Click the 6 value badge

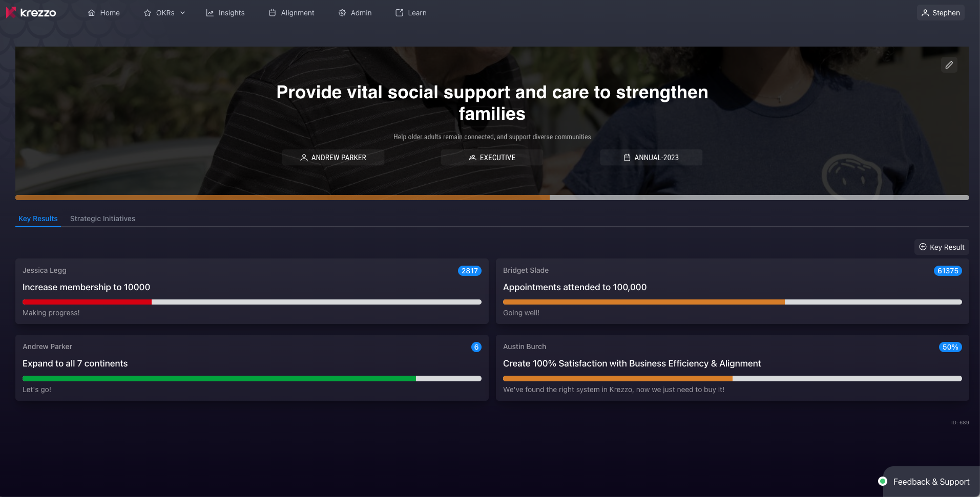[x=476, y=347]
